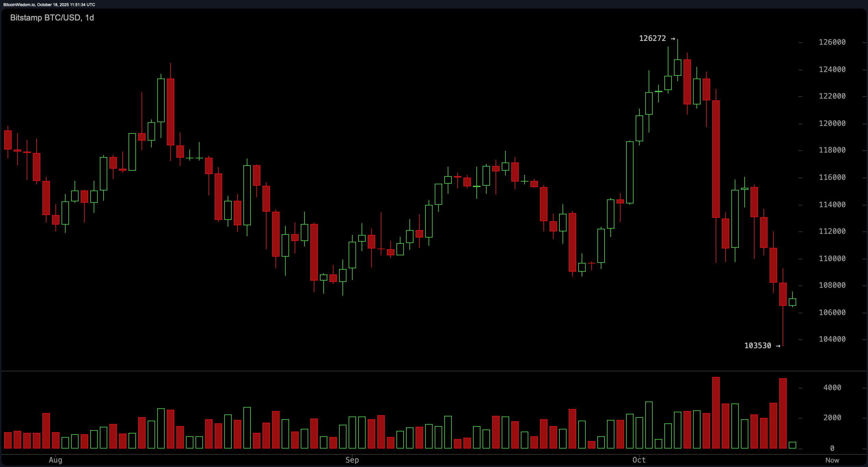Click the large red candle after October peak
Image resolution: width=868 pixels, height=467 pixels.
tap(716, 159)
